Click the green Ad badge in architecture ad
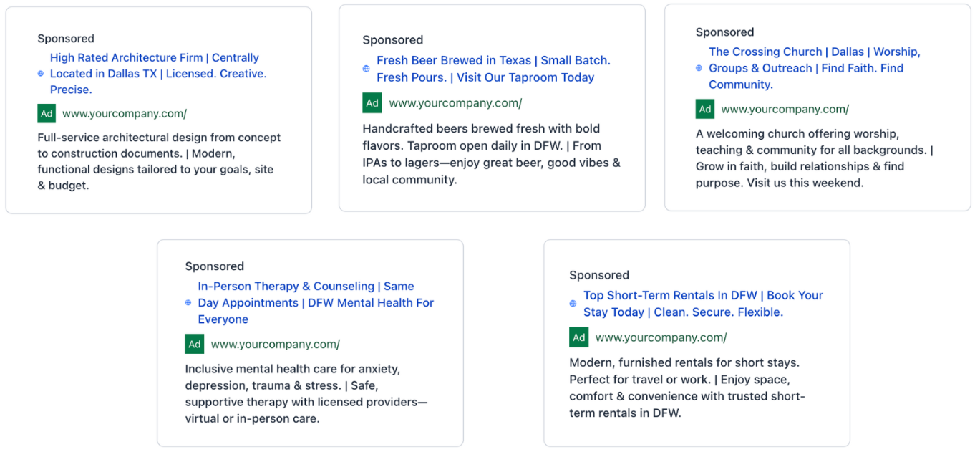 47,113
